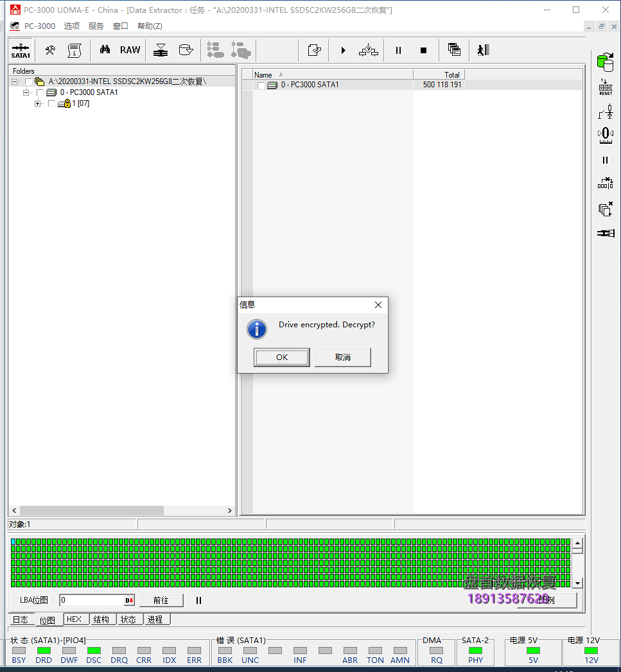621x672 pixels.
Task: Click the scroll info document toolbar icon
Action: tap(74, 51)
